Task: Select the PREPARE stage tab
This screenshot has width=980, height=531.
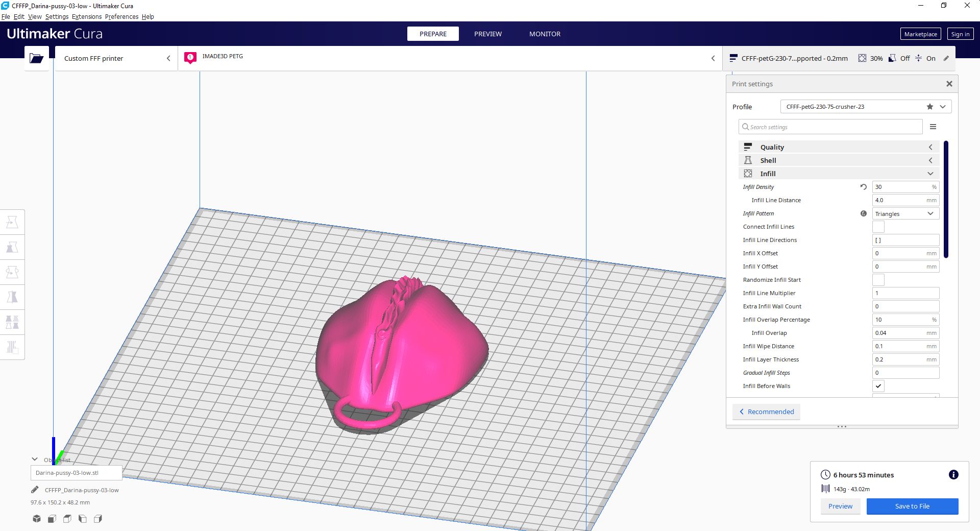Action: (x=433, y=34)
